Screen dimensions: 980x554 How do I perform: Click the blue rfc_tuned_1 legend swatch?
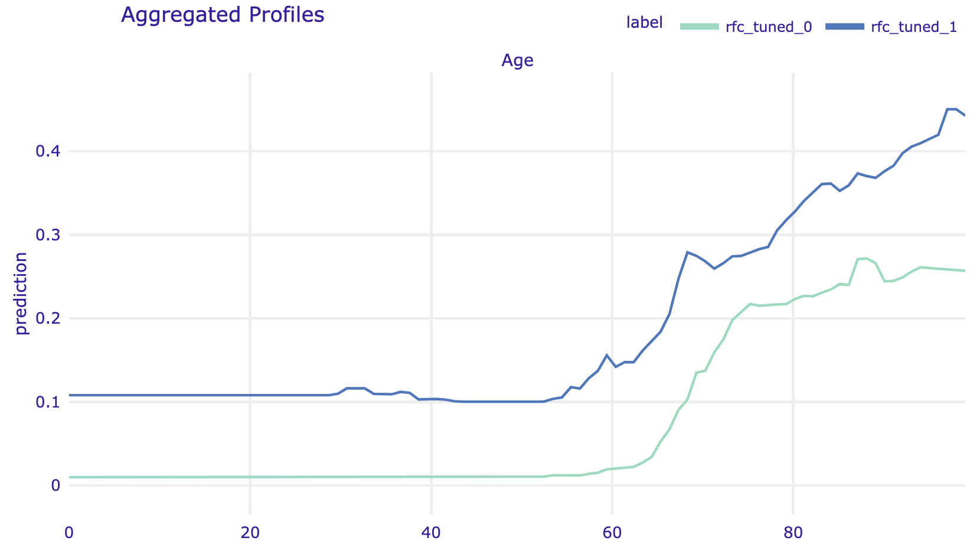point(845,27)
